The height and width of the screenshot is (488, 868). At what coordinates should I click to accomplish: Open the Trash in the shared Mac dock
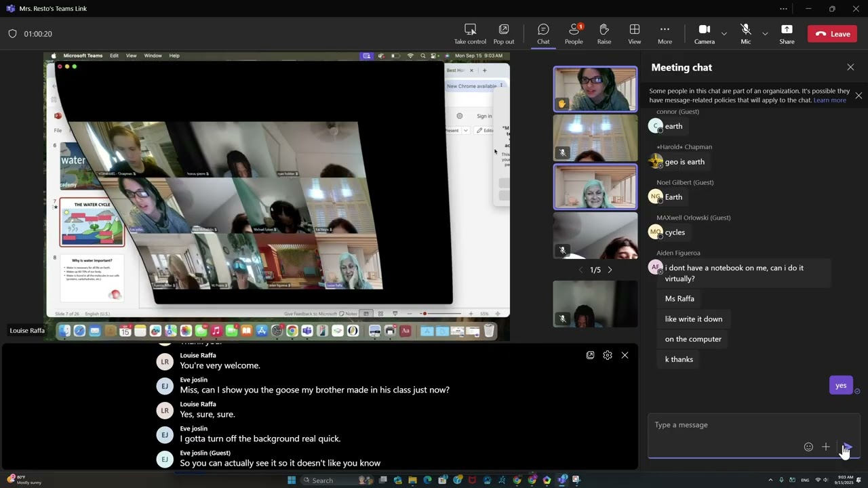(x=489, y=331)
